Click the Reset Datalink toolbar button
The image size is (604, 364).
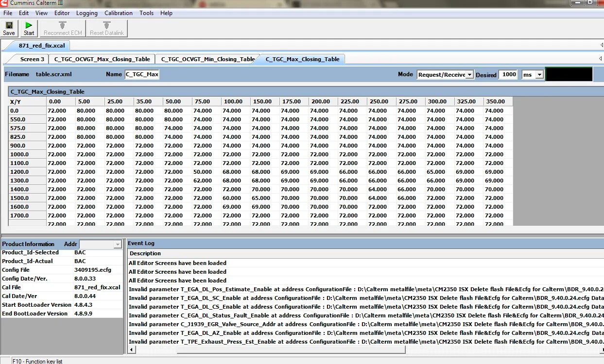click(107, 28)
